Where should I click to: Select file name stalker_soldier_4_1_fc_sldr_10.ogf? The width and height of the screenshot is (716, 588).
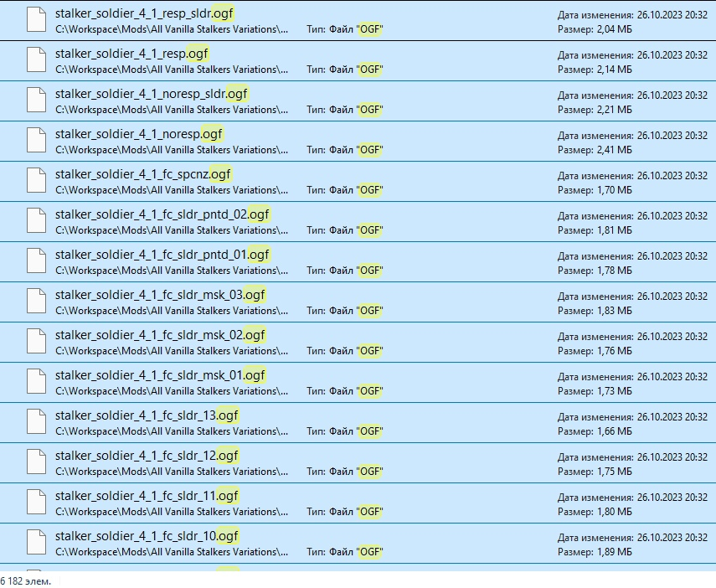pos(147,536)
